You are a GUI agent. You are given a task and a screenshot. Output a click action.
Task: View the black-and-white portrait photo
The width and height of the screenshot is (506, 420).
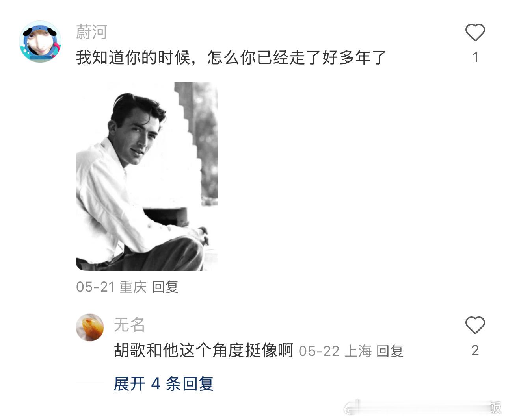[147, 176]
